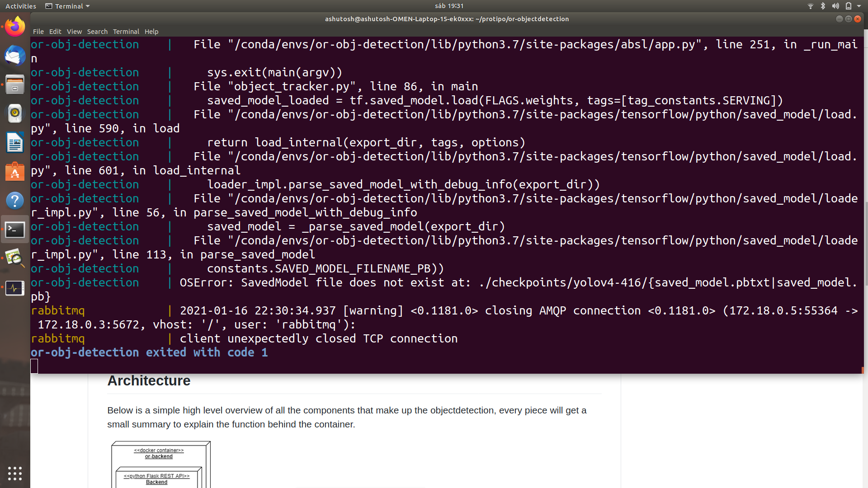Click the Bluetooth indicator in the top bar
The image size is (868, 488).
(822, 6)
